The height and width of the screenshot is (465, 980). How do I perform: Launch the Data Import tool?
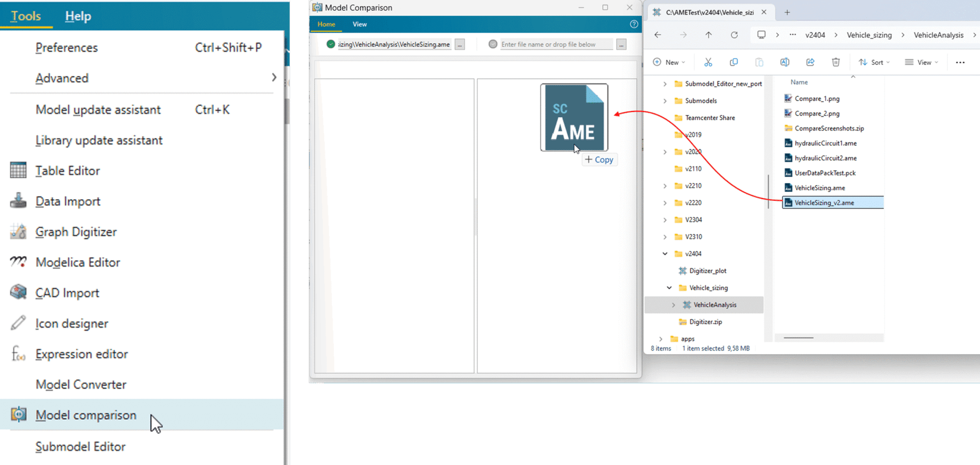click(x=67, y=202)
